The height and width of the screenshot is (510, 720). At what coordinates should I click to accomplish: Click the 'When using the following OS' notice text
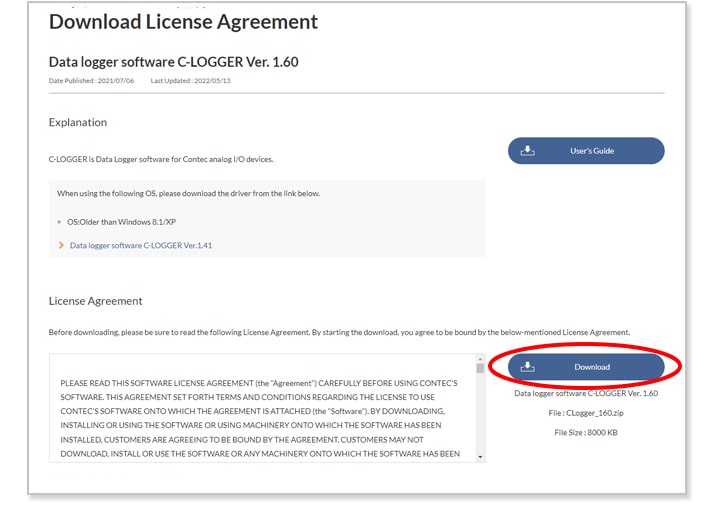[188, 193]
